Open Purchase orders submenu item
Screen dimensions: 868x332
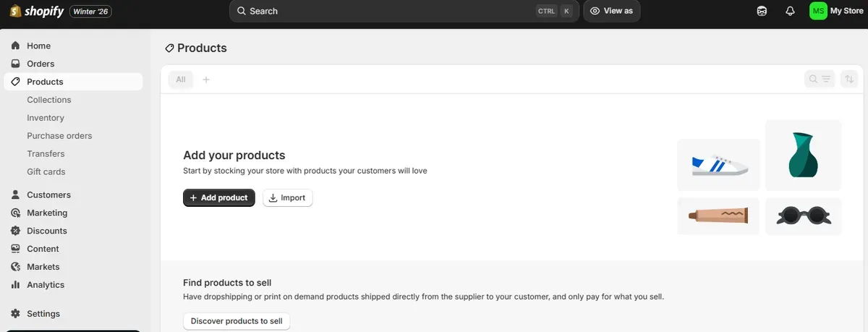coord(59,136)
